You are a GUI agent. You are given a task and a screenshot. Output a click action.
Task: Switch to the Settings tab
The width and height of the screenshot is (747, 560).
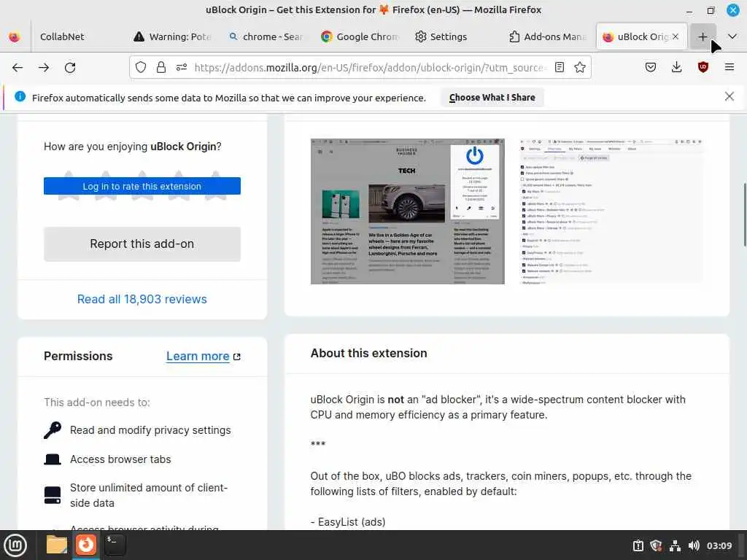point(453,36)
